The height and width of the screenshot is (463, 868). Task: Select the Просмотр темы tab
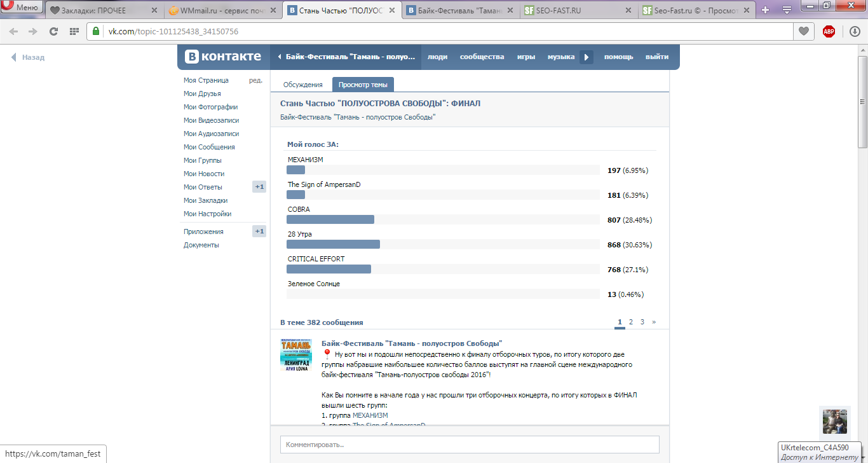[x=363, y=85]
